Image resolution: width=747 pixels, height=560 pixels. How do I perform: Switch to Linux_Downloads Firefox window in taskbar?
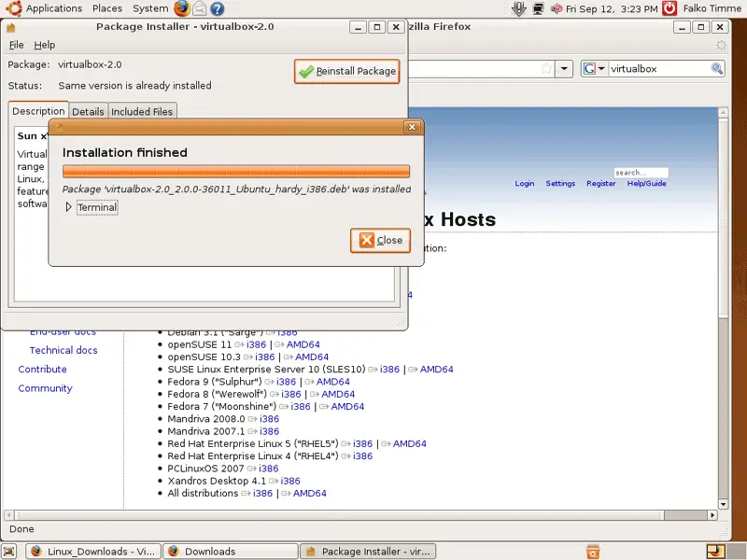(93, 552)
